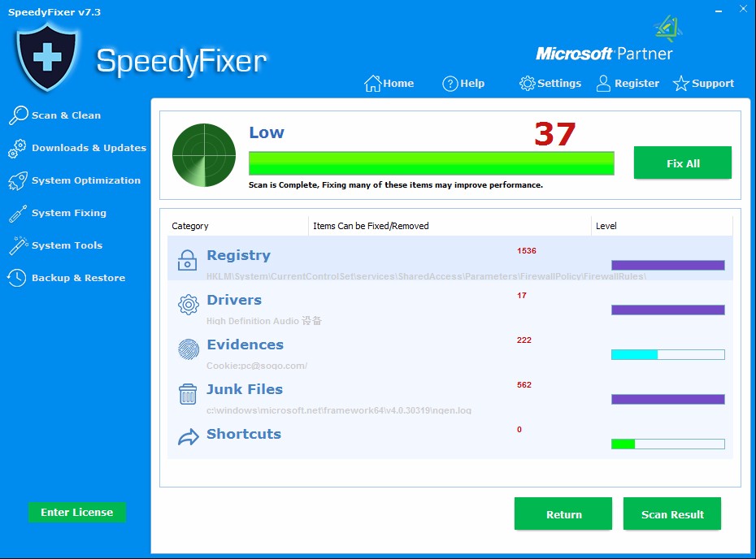Open the Settings menu item

tap(550, 84)
